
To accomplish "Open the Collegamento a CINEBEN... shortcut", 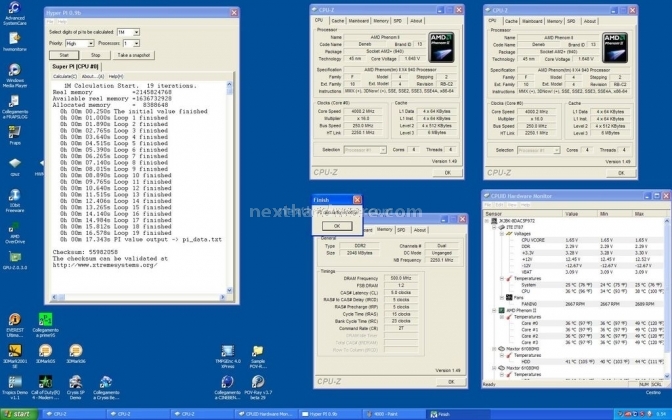I will (228, 387).
